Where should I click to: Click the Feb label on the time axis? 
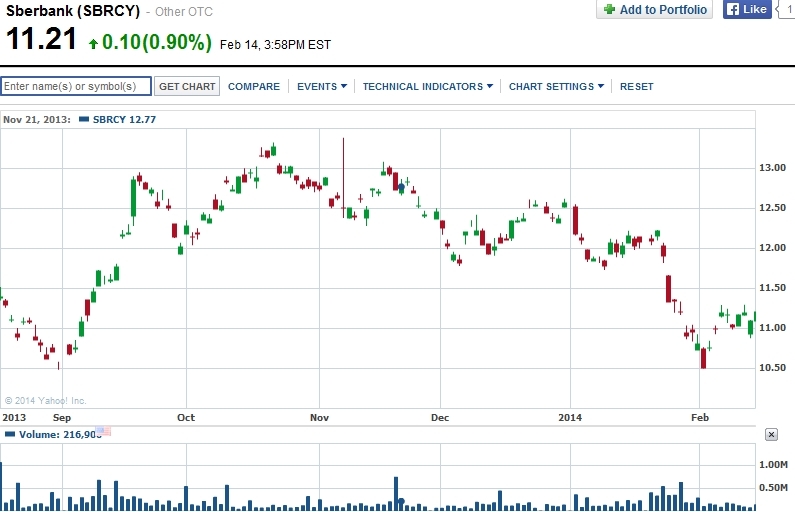click(x=700, y=417)
